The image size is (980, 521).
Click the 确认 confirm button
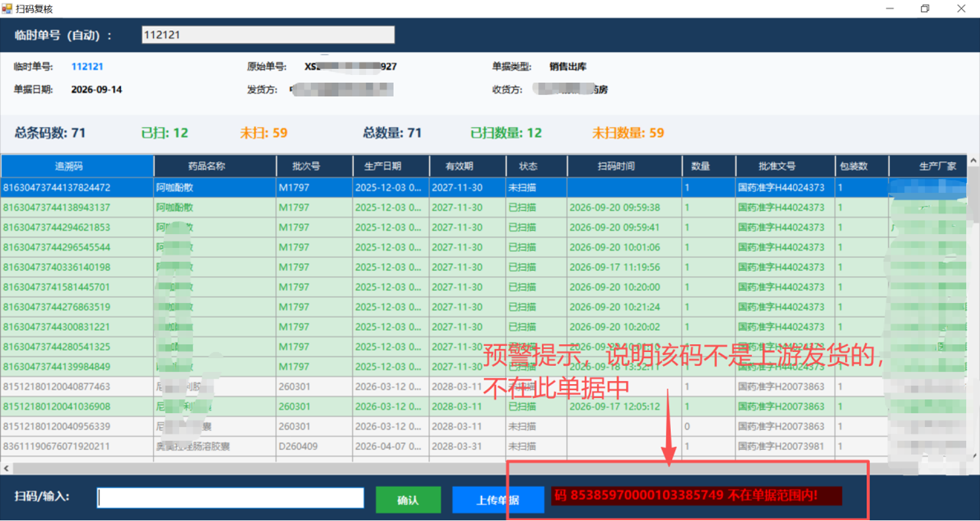tap(408, 500)
